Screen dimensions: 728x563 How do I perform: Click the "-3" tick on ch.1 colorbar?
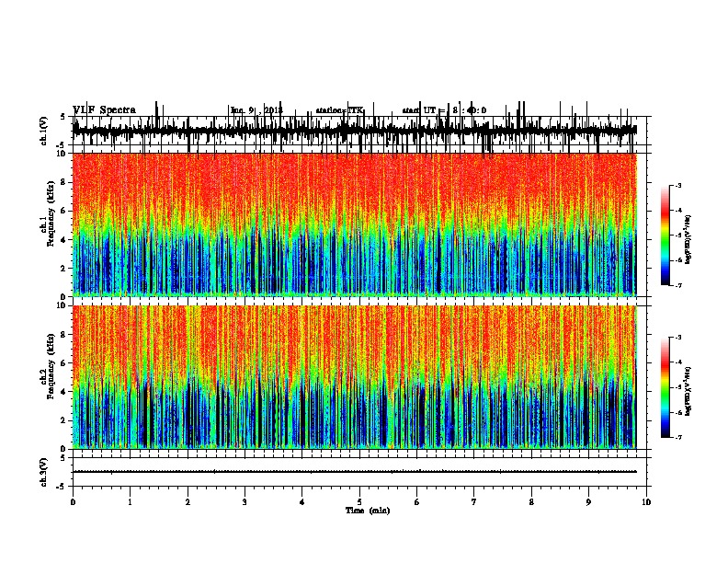[677, 186]
